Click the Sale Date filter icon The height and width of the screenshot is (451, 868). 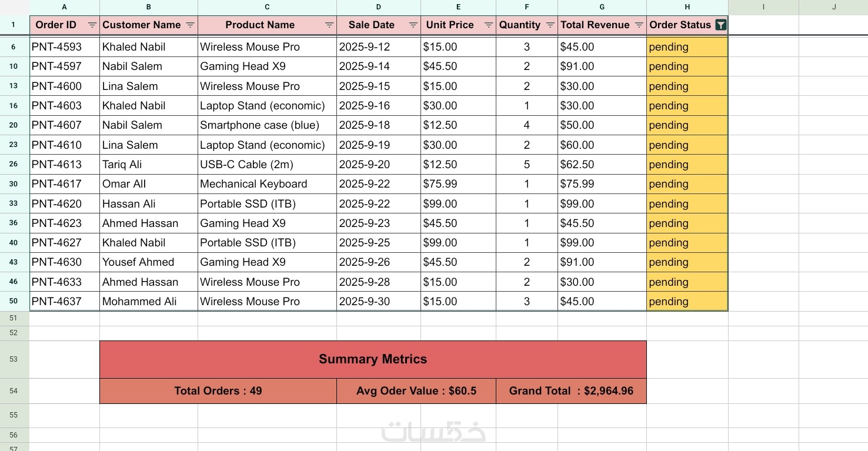point(413,25)
